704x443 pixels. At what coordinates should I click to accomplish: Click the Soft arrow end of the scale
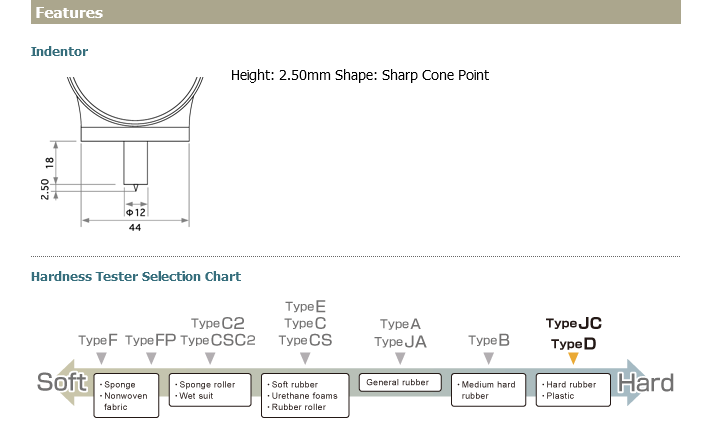pyautogui.click(x=62, y=383)
